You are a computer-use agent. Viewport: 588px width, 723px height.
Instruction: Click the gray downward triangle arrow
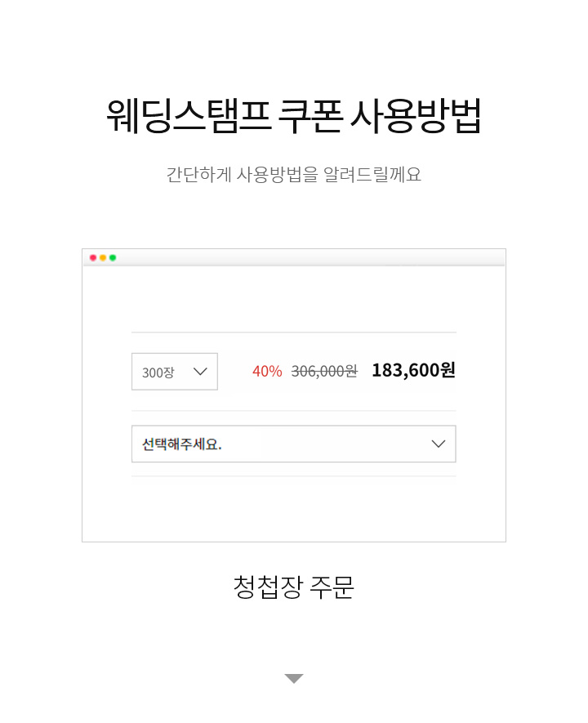coord(294,678)
